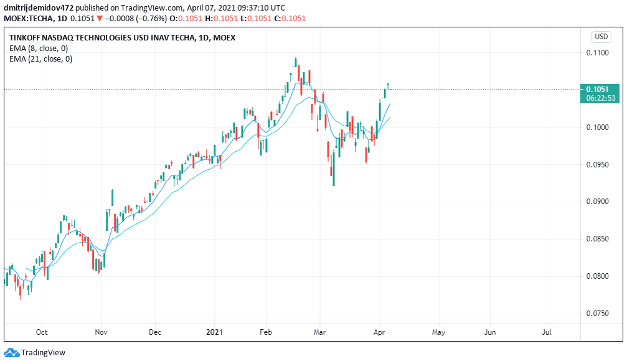Click the 0.0800 price axis label
The width and height of the screenshot is (627, 364).
pos(597,276)
